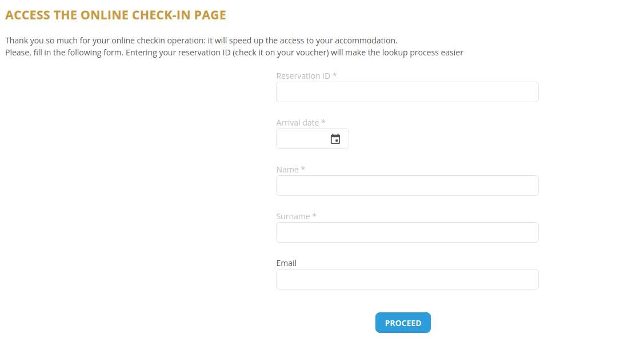Viewport: 644px width, 350px height.
Task: Click the required asterisk beside Arrival date
Action: point(323,123)
